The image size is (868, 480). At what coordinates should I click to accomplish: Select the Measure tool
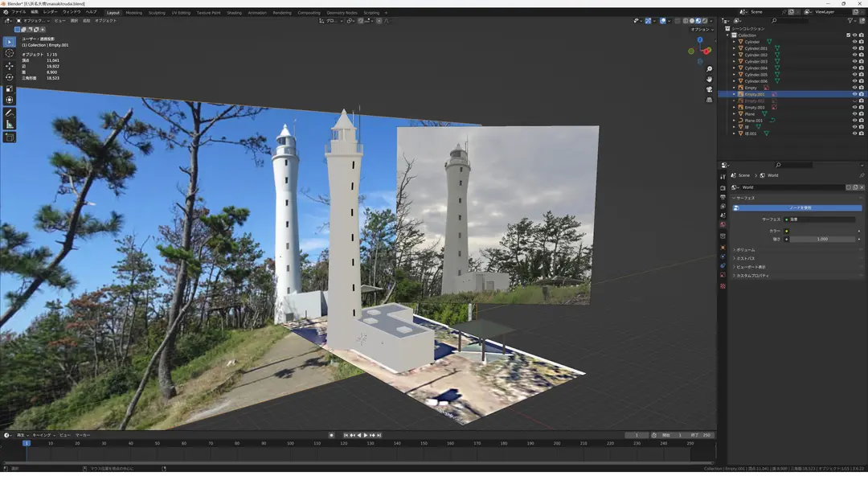10,124
